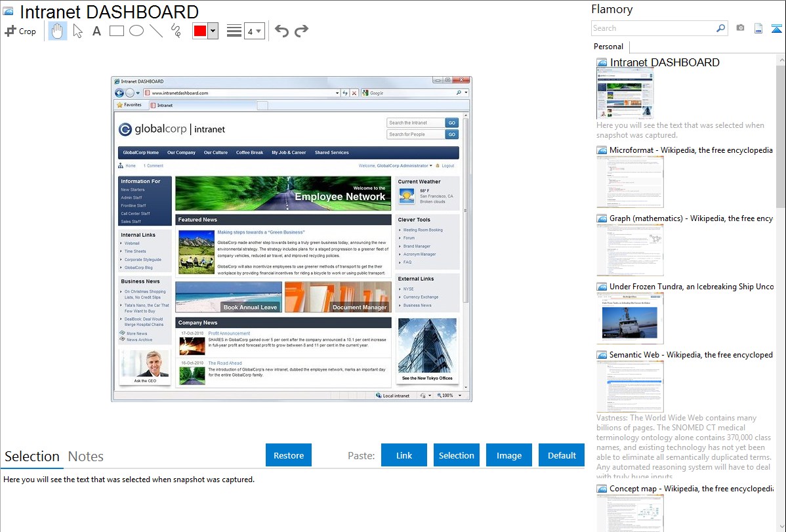Open the line width 4 dropdown
Screen dimensions: 786x532
click(255, 31)
